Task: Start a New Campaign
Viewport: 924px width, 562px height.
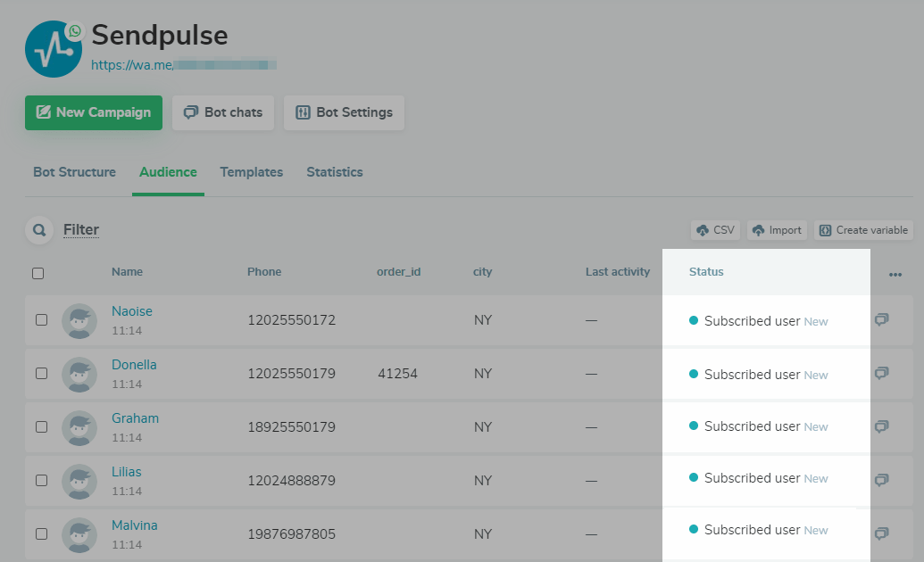Action: tap(94, 112)
